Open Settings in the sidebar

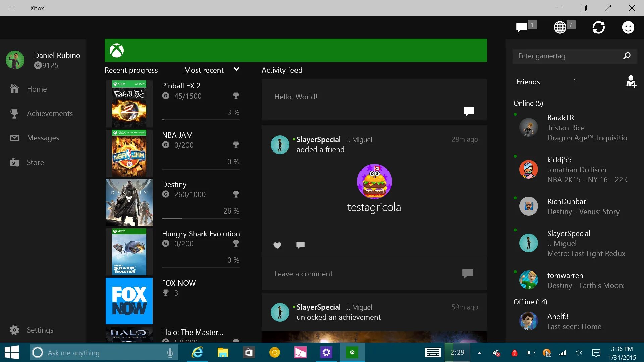[40, 330]
